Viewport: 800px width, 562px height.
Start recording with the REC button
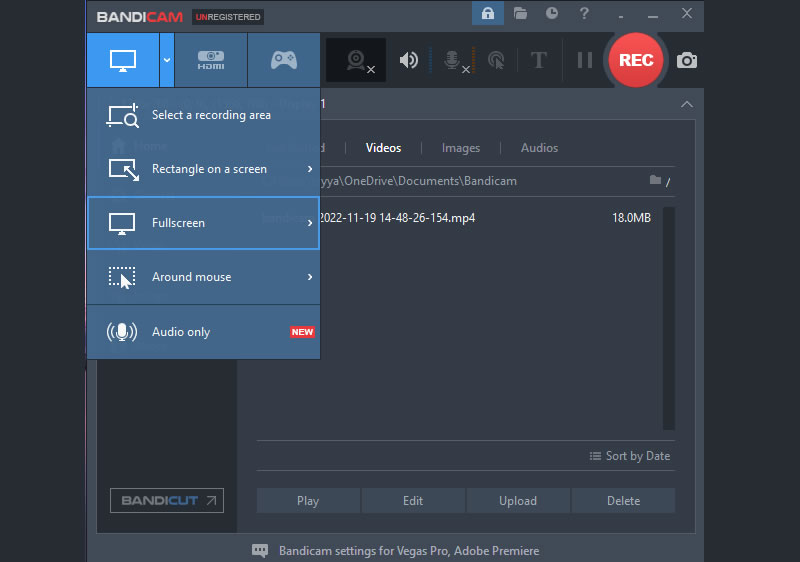click(636, 60)
